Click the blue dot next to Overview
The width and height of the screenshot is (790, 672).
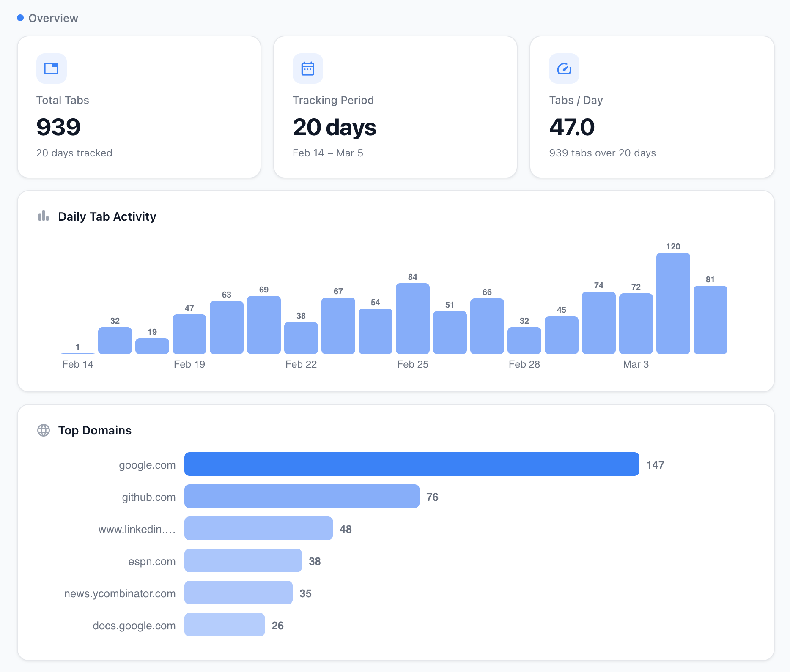tap(19, 18)
